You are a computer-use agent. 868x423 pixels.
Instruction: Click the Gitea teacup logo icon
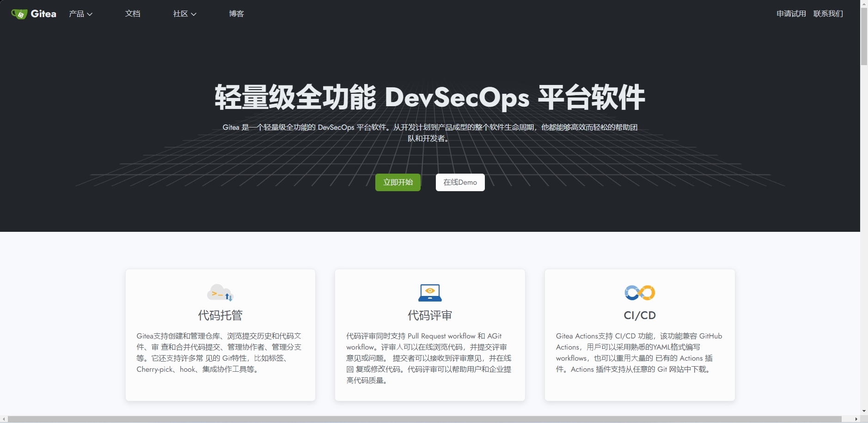pos(19,14)
